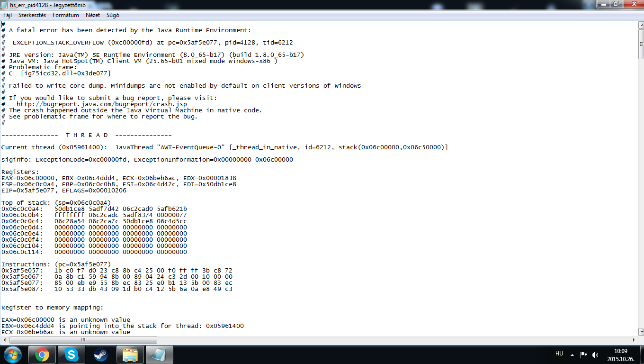Click the 'See problematic frame' line
The image size is (644, 364).
click(99, 117)
